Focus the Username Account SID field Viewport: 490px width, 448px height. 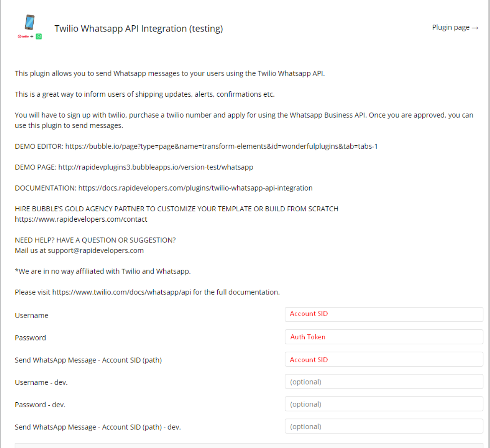tap(384, 314)
